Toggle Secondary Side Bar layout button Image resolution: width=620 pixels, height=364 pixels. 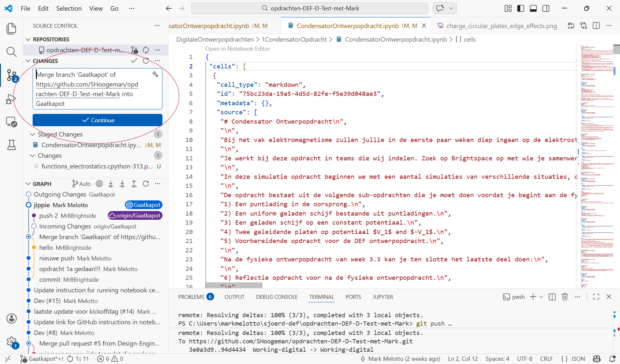546,8
